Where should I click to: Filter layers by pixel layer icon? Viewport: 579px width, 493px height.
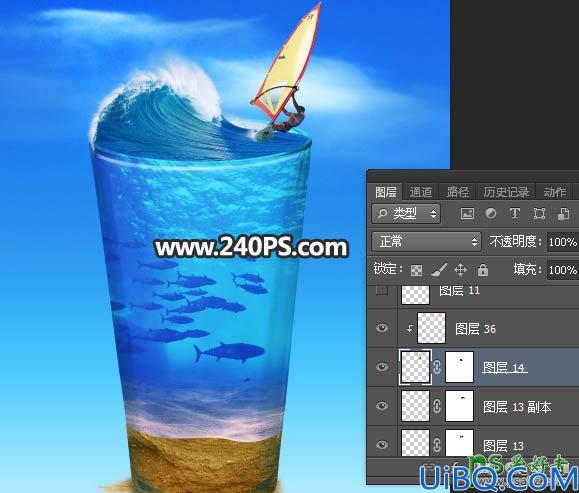[x=467, y=213]
